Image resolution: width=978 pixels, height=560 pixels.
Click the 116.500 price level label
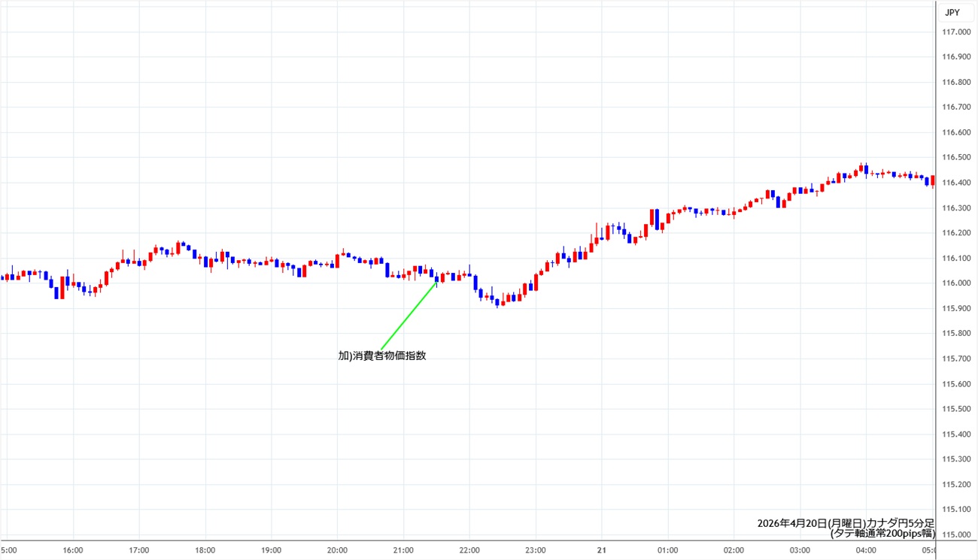(x=955, y=157)
